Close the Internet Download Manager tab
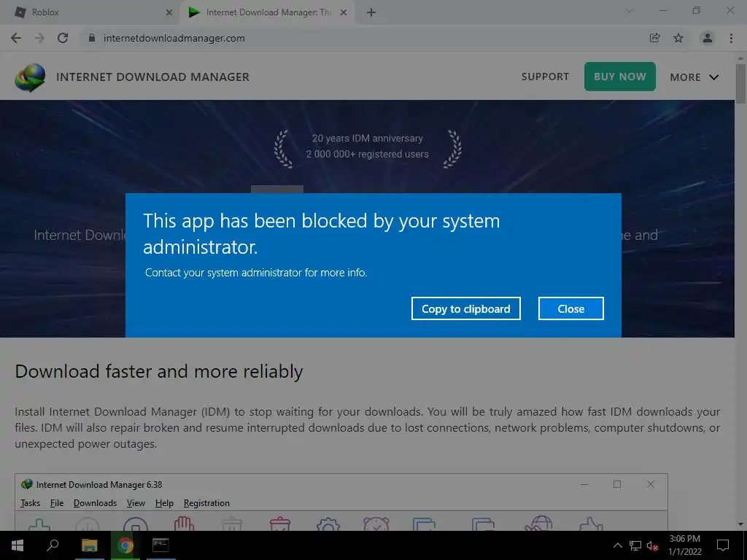 click(344, 13)
